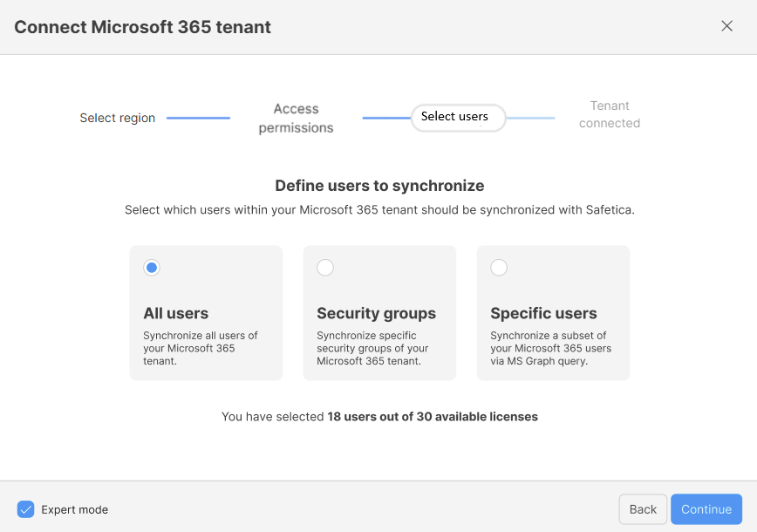Pick the Specific users radio button
757x532 pixels.
(x=499, y=268)
